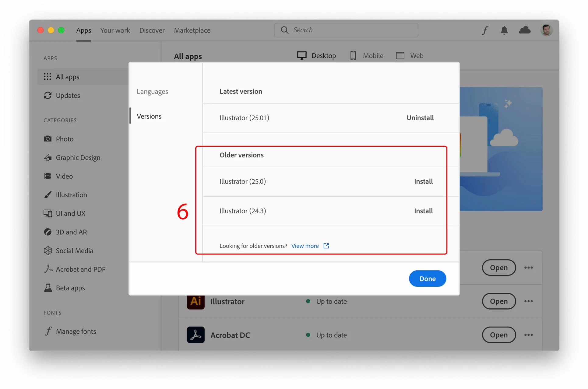Select the Versions section
This screenshot has height=389, width=588.
[x=149, y=116]
